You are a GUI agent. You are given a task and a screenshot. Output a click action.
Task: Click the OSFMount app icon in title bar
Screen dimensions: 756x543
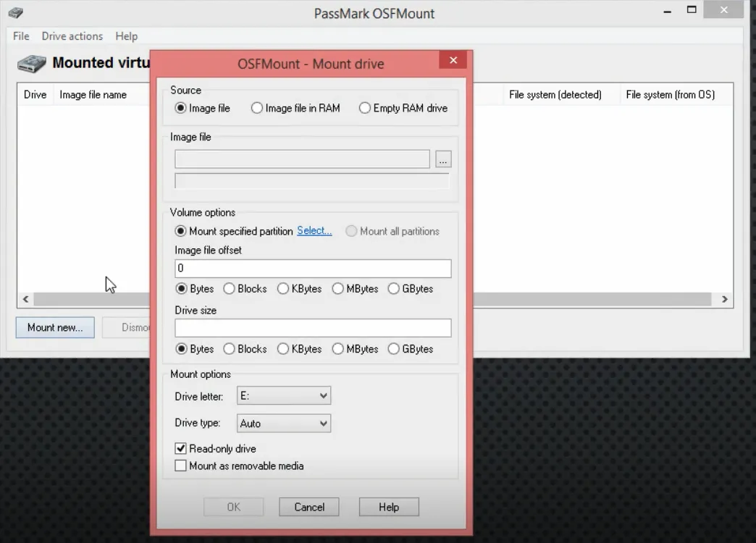pyautogui.click(x=15, y=12)
